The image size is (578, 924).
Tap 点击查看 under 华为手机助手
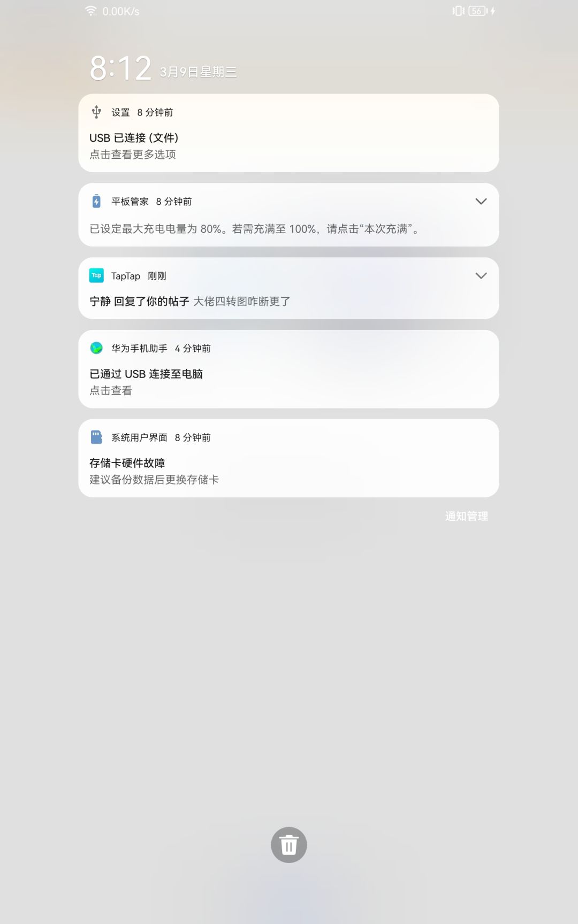[x=111, y=390]
